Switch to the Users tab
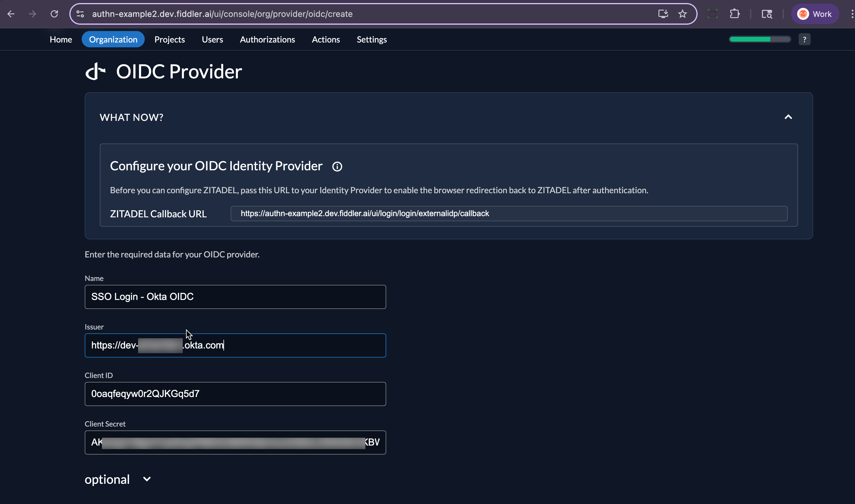 pos(212,39)
